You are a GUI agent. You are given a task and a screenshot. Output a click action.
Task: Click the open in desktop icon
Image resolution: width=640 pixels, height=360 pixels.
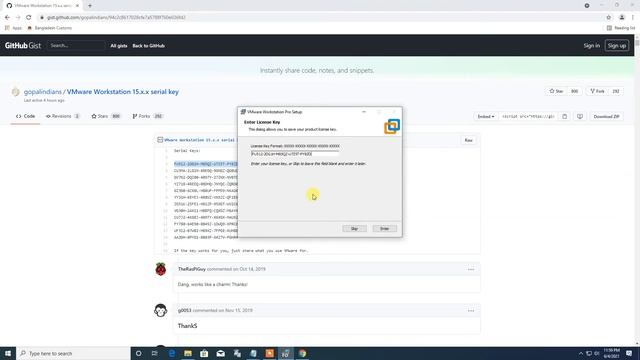(x=580, y=116)
